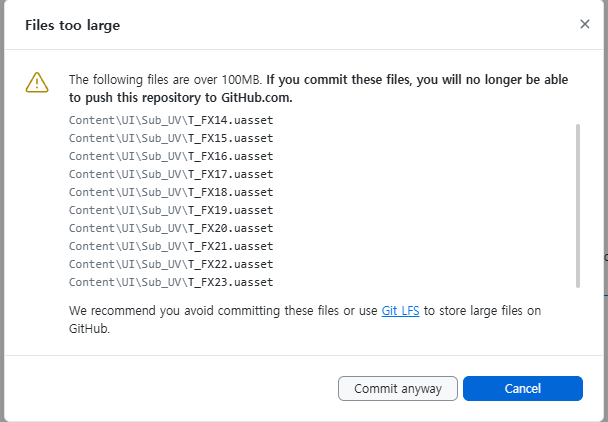Viewport: 608px width, 422px height.
Task: Click the yellow warning triangle icon
Action: [x=37, y=83]
